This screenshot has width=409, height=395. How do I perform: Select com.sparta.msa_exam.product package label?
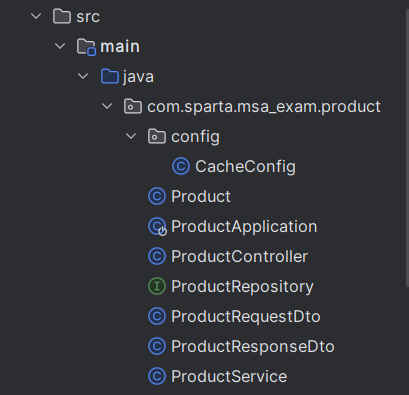tap(264, 107)
